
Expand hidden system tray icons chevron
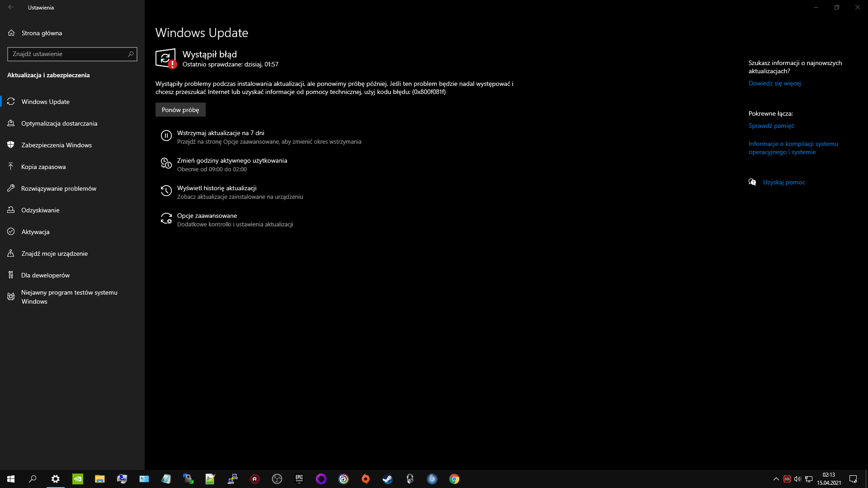pos(776,479)
